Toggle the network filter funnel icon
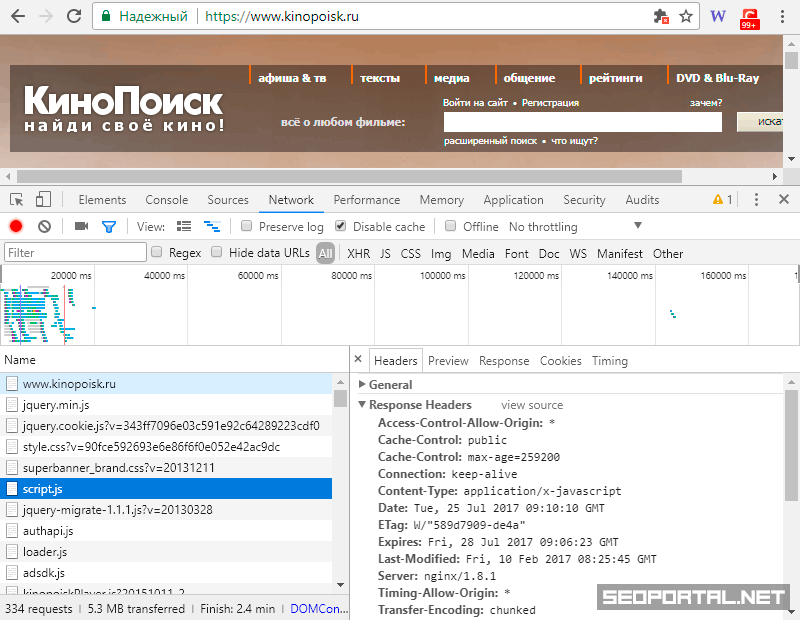Viewport: 800px width, 620px height. tap(109, 227)
